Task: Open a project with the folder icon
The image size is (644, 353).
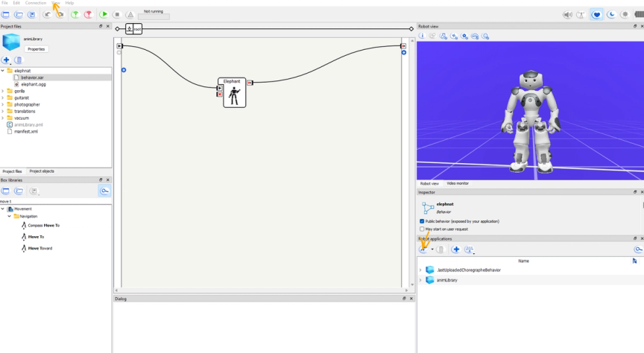Action: tap(19, 15)
